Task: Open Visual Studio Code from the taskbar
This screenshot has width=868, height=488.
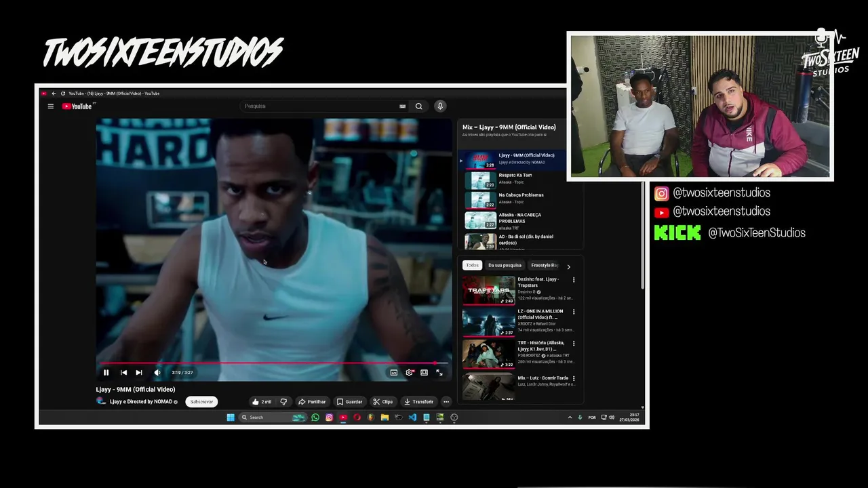Action: pos(412,418)
